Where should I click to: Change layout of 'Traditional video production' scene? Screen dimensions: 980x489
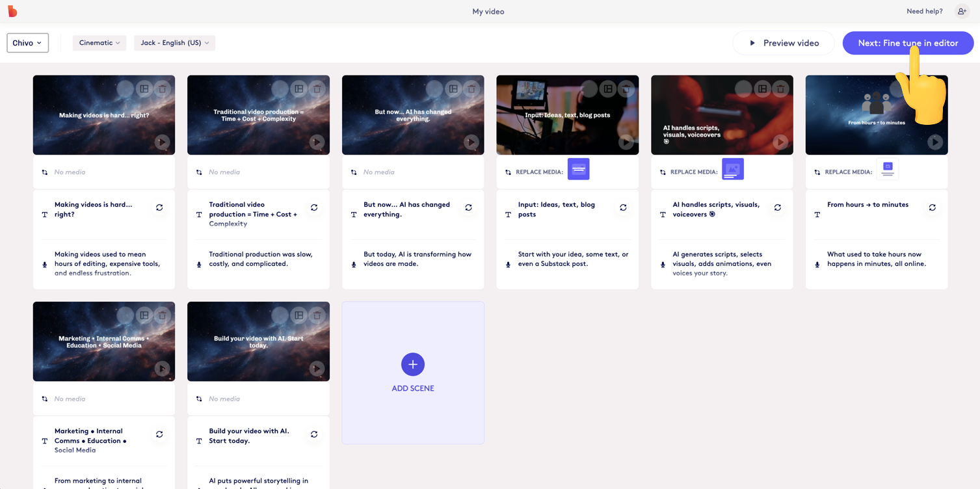click(x=299, y=88)
